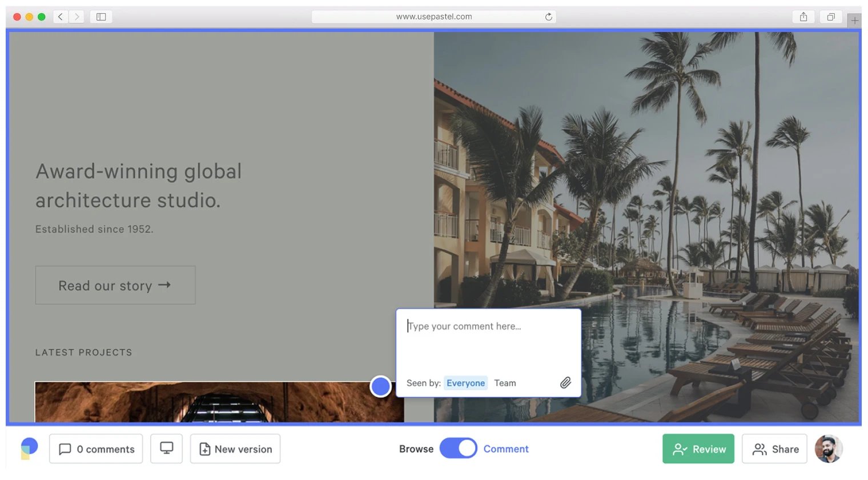
Task: Click inside the comment text field
Action: (488, 326)
